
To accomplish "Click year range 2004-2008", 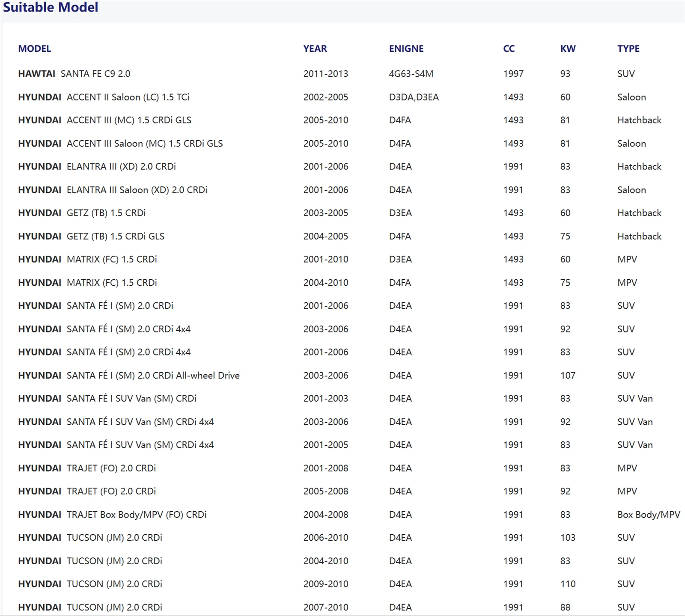I will [x=326, y=515].
